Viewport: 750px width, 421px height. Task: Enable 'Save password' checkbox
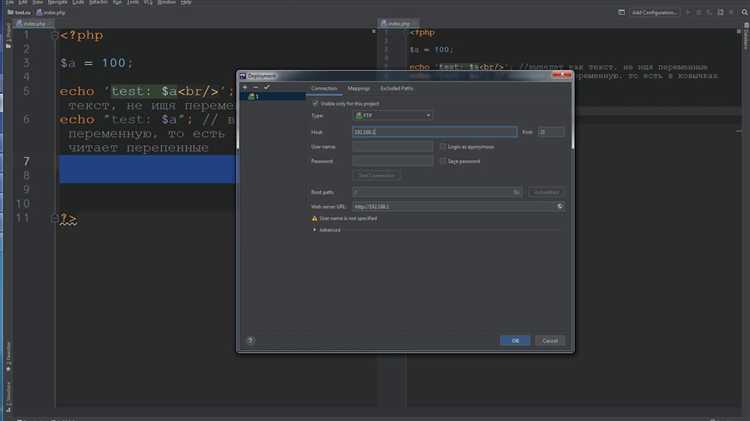[443, 161]
